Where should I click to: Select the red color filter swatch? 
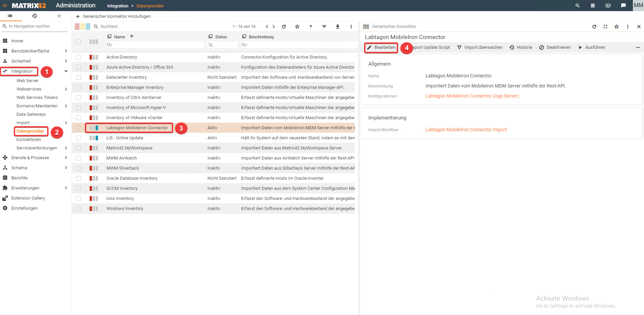click(77, 27)
